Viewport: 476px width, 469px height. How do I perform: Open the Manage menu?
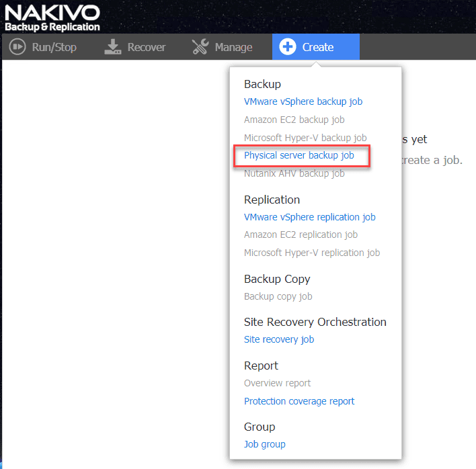(223, 47)
